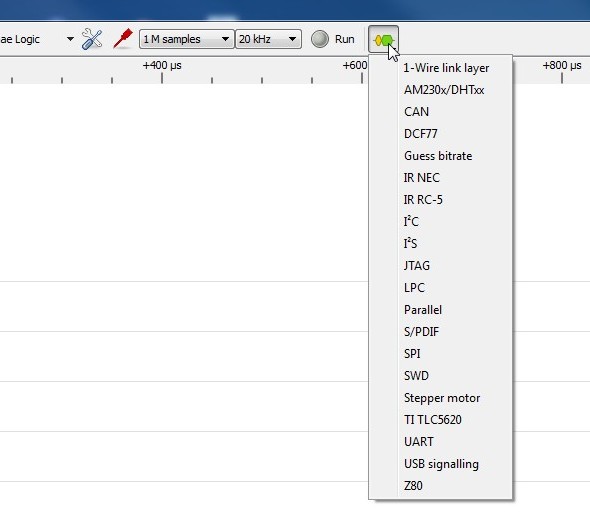
Task: Click the Run button label
Action: pos(345,39)
